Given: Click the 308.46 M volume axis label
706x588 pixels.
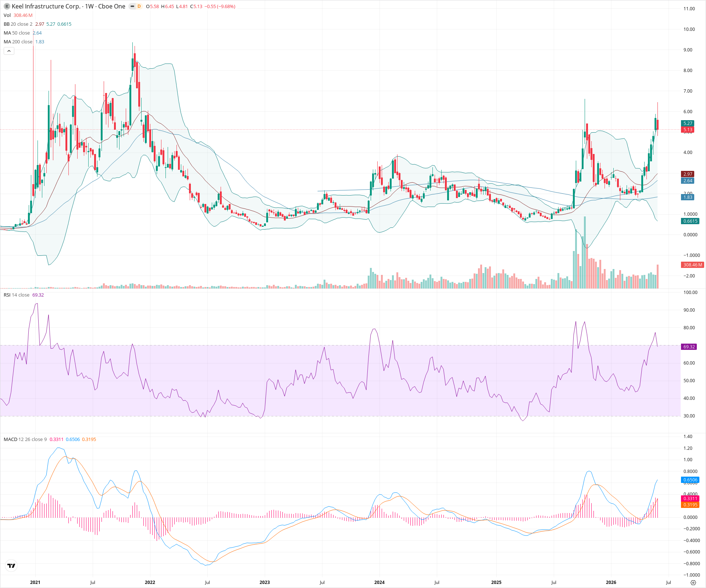Looking at the screenshot, I should [x=692, y=265].
